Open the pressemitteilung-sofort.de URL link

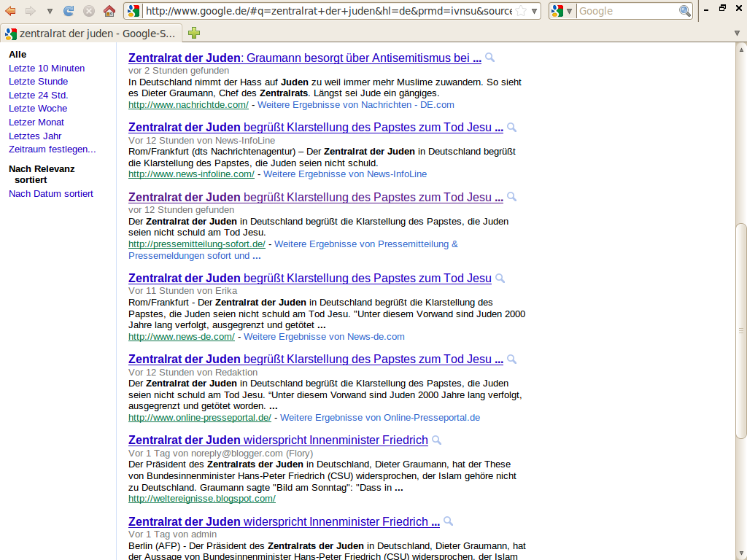(x=197, y=244)
